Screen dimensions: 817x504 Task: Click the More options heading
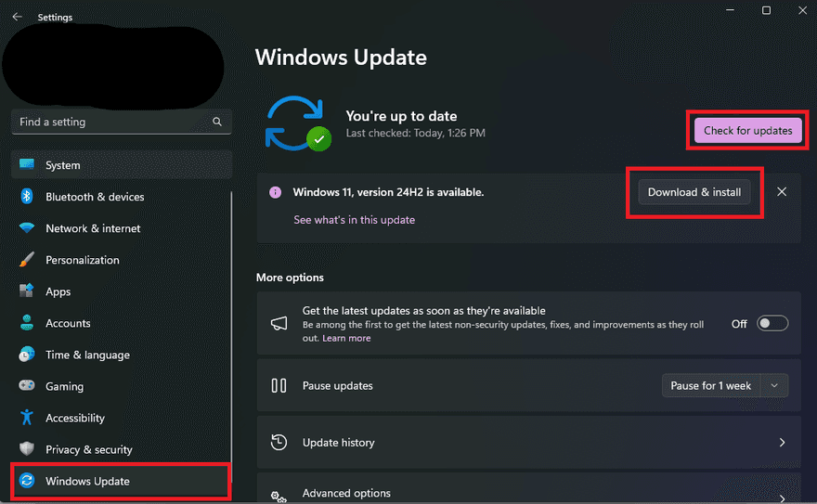(290, 278)
